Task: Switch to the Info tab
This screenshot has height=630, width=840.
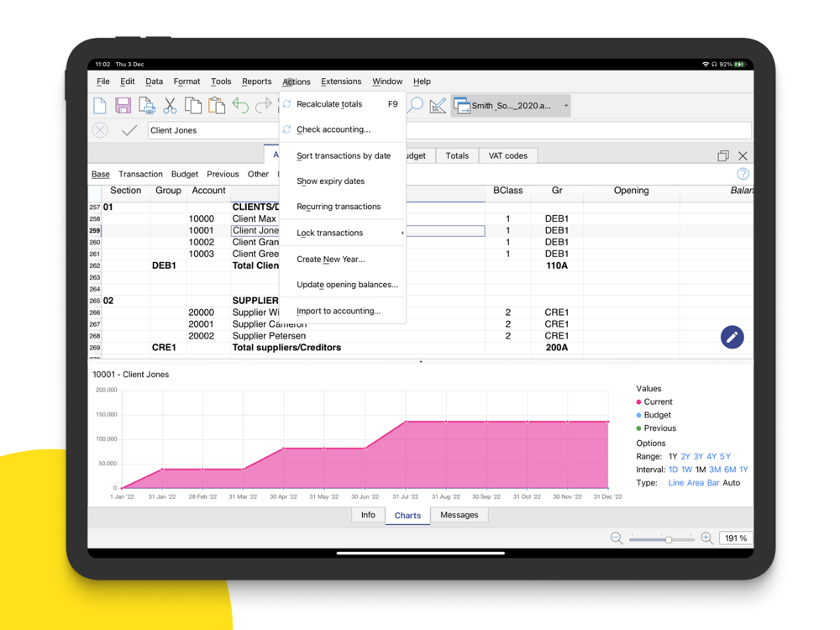Action: pos(368,515)
